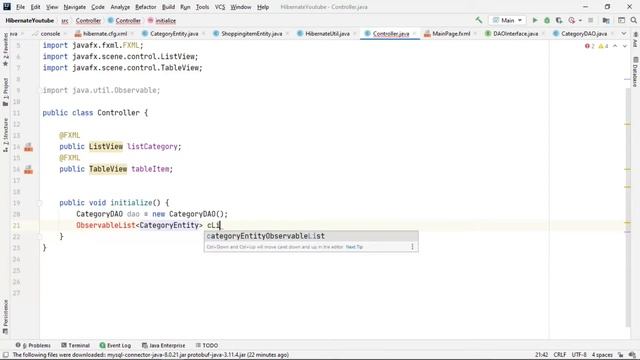Click ObservableList type on line 21
Image resolution: width=640 pixels, height=360 pixels.
tap(105, 225)
